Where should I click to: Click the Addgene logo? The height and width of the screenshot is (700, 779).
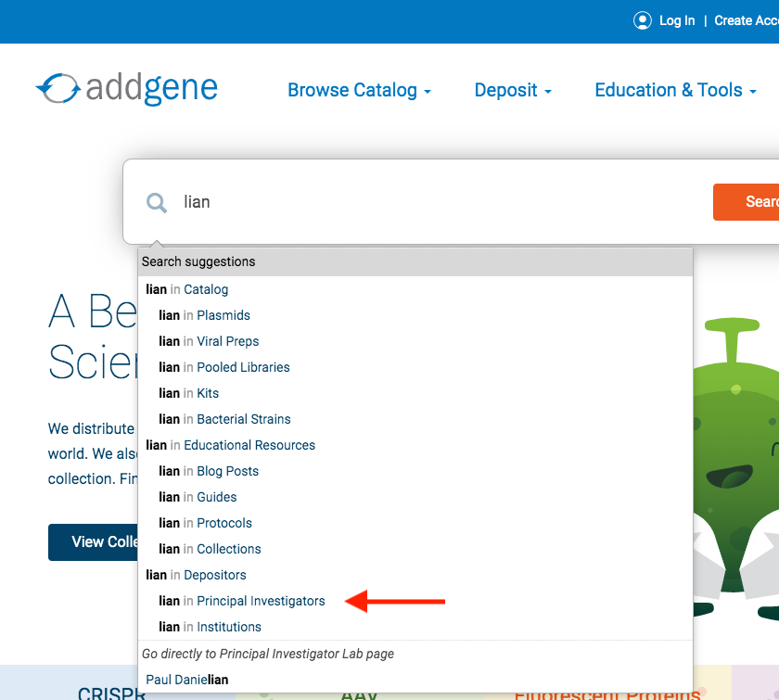(127, 88)
